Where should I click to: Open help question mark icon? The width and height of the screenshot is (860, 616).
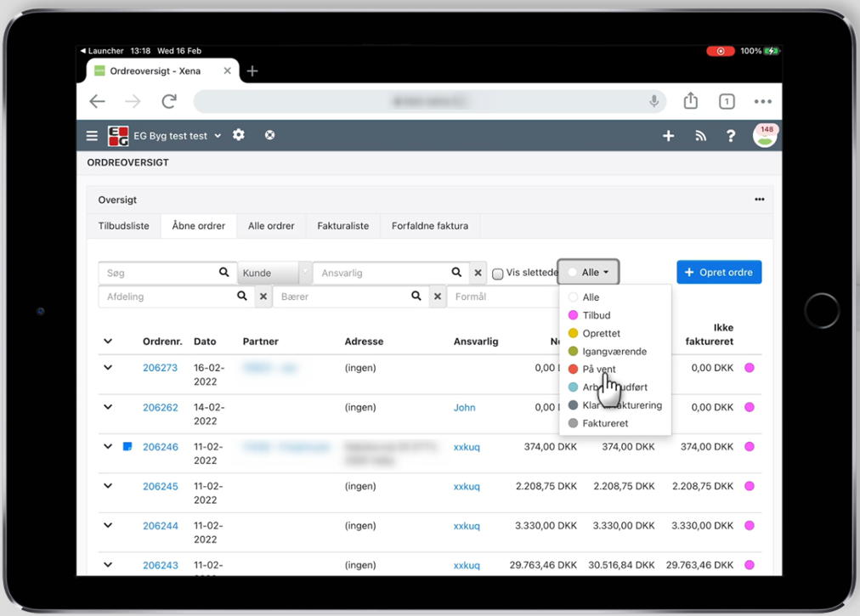(x=730, y=136)
